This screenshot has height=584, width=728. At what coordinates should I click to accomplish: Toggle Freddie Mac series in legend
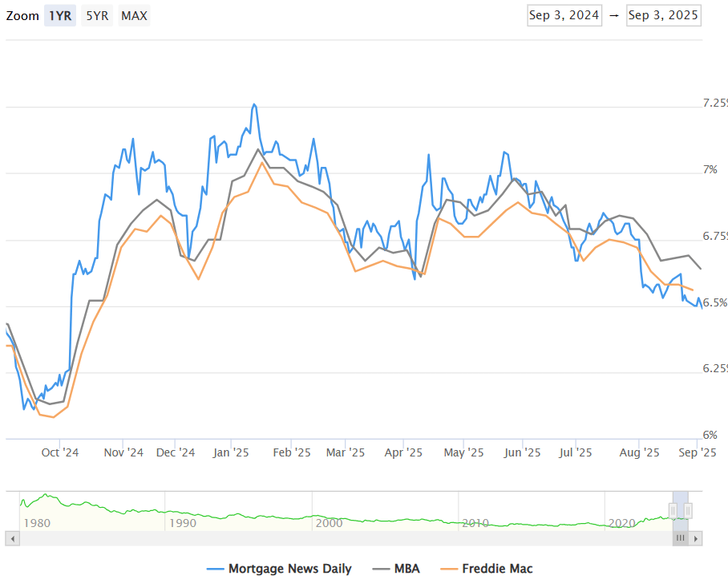486,569
